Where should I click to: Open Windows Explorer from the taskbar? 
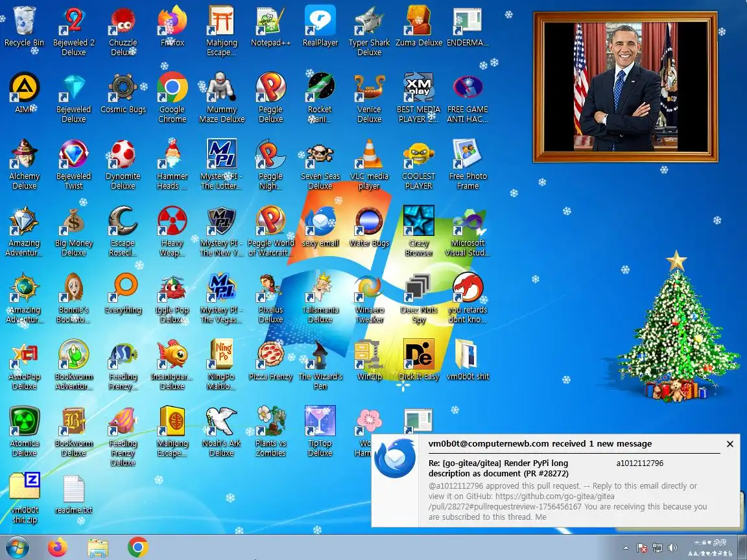pos(98,548)
